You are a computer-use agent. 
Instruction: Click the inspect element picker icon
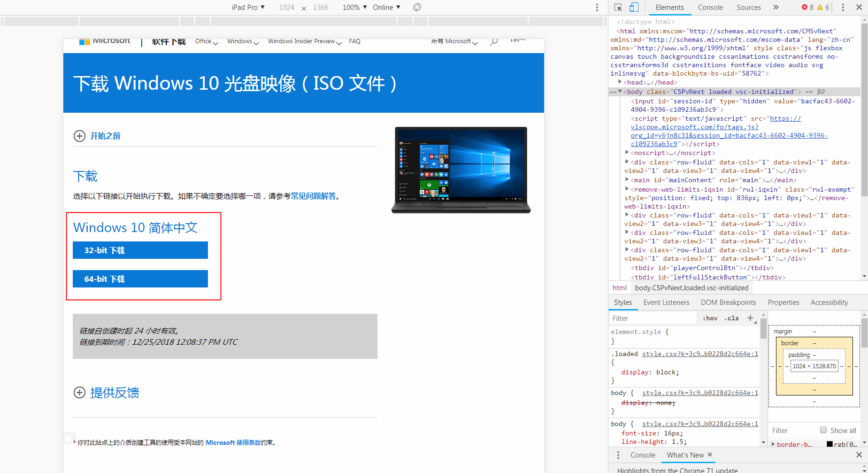coord(618,7)
